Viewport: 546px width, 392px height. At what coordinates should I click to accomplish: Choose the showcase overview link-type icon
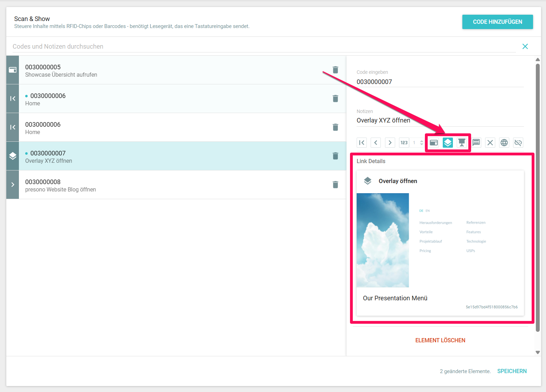point(434,142)
